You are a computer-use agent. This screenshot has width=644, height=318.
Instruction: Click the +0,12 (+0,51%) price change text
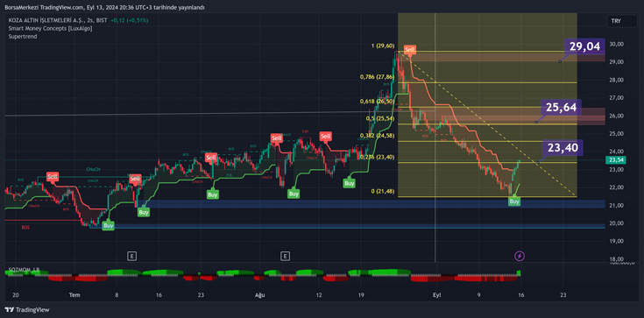click(130, 20)
